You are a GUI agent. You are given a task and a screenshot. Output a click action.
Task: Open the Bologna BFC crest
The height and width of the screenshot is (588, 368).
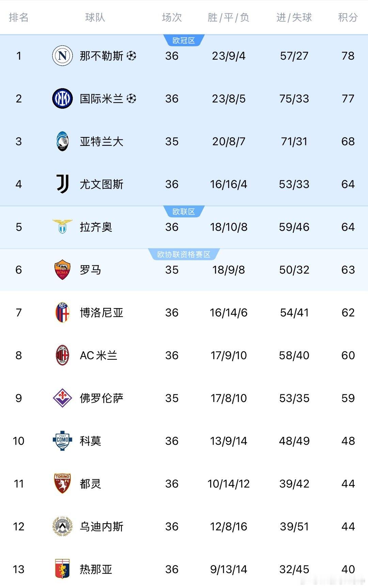tap(62, 312)
